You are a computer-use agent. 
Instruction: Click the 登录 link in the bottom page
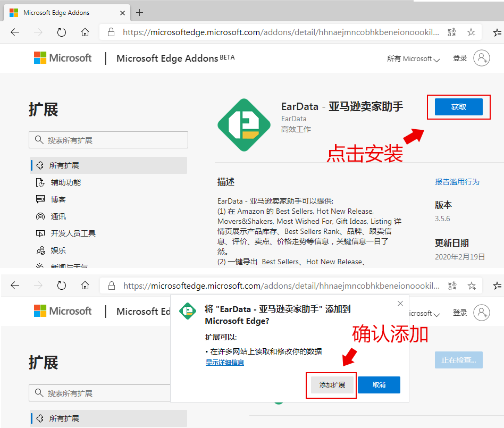(460, 313)
